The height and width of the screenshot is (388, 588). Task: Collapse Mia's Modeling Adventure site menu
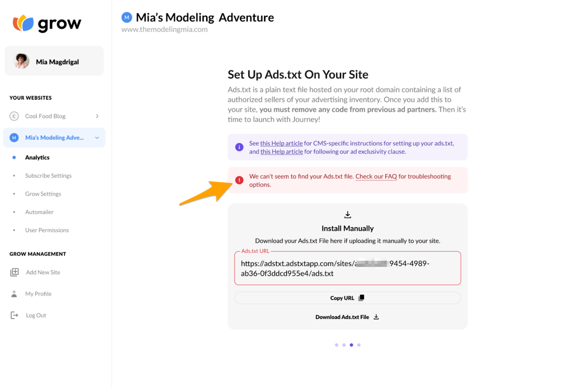[97, 138]
